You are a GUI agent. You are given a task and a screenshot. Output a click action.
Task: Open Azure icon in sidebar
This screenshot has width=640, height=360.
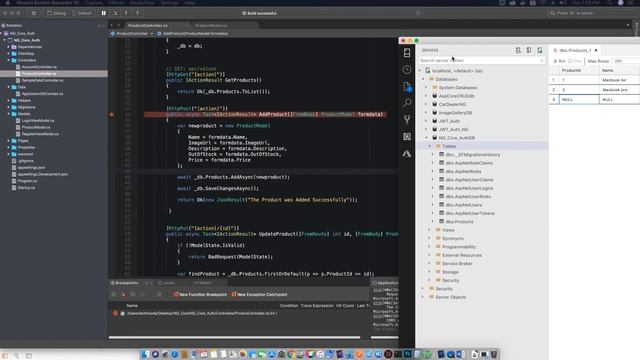(407, 154)
